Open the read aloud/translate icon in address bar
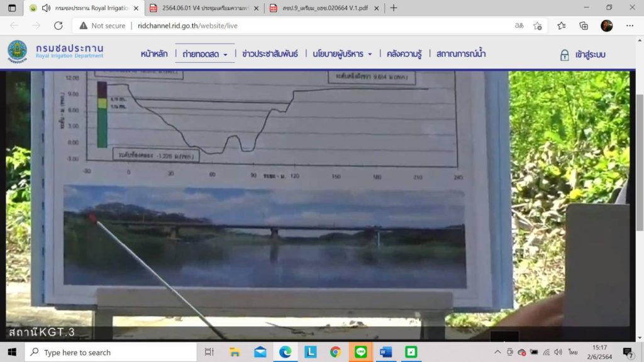This screenshot has height=362, width=644. (519, 26)
